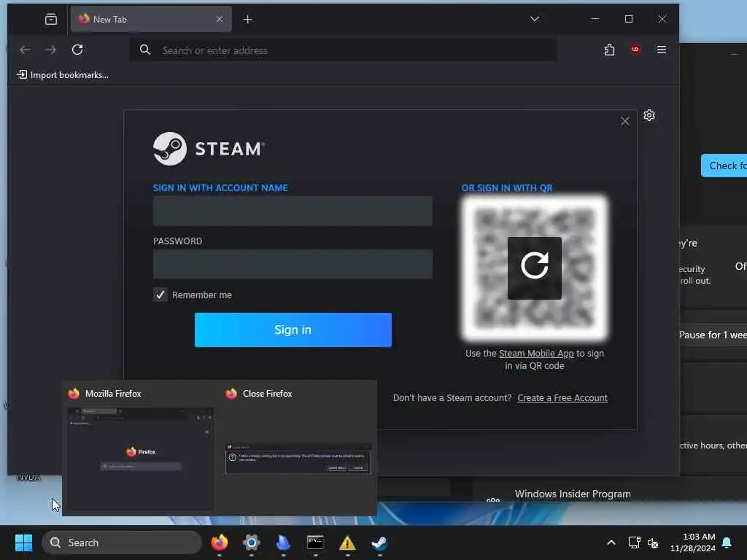Open the clock and date flyout
Viewport: 747px width, 560px height.
pos(693,542)
